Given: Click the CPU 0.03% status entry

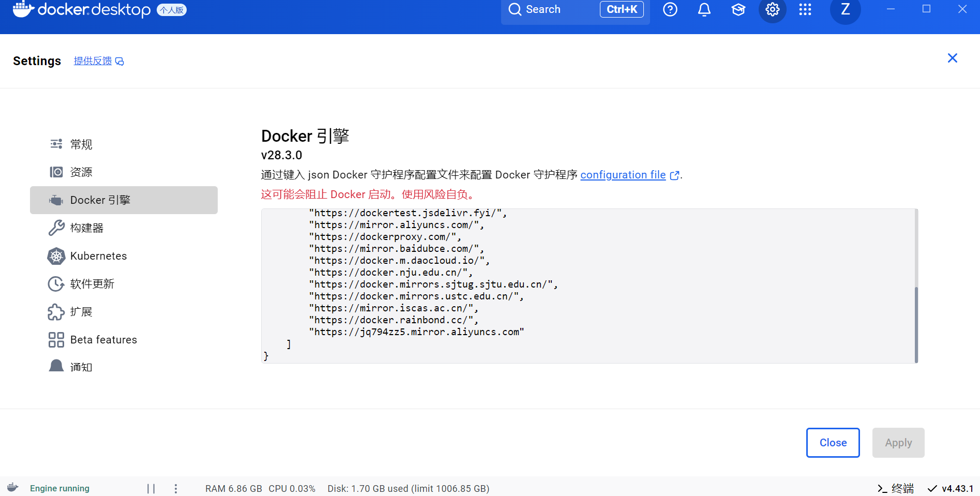Looking at the screenshot, I should 292,488.
